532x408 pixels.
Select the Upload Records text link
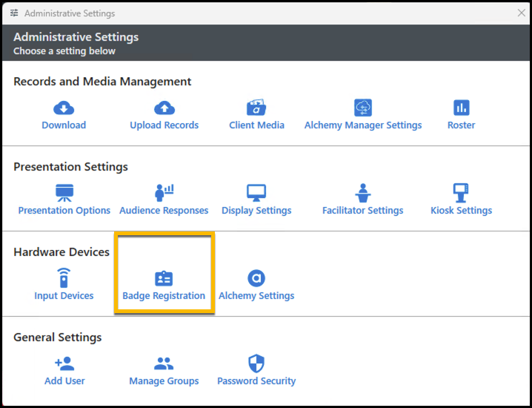164,125
